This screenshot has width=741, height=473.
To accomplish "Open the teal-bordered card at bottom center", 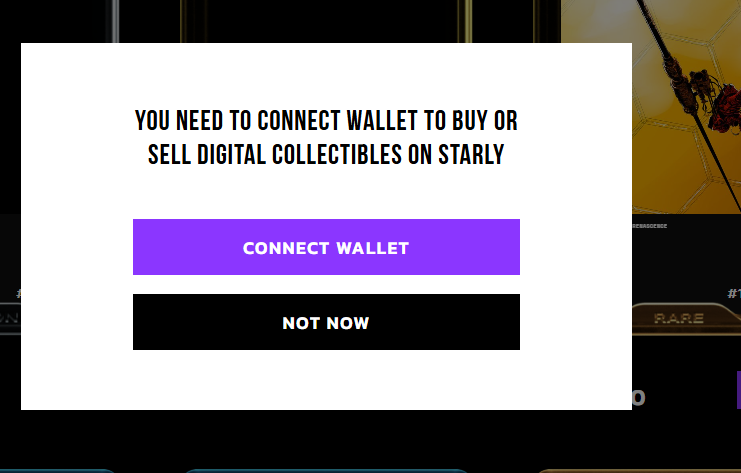I will click(x=325, y=469).
